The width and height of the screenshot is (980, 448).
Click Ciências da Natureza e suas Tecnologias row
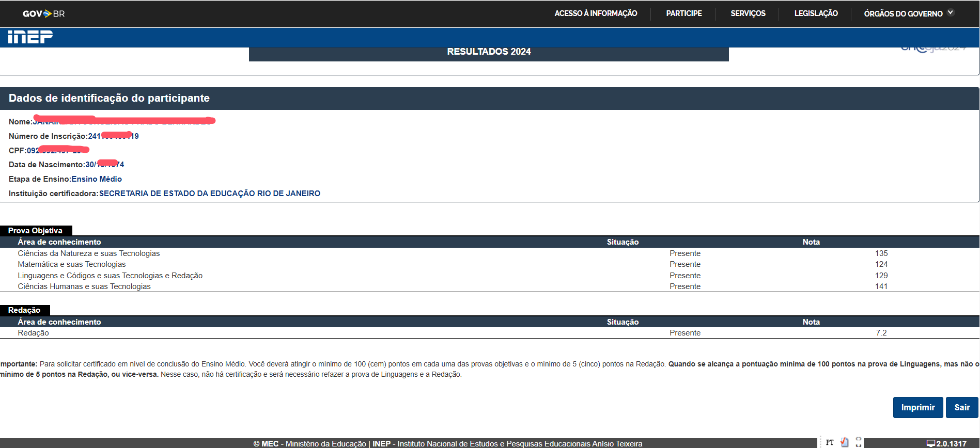[x=489, y=253]
